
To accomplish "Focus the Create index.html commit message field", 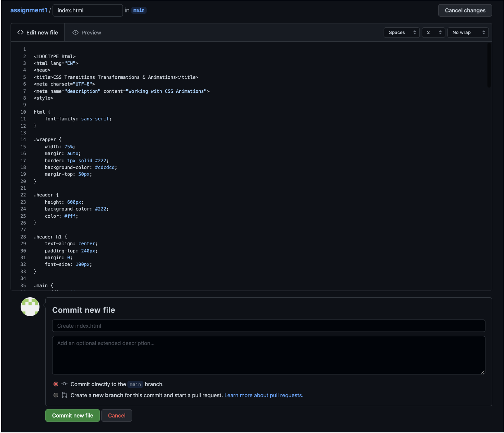I will click(x=268, y=326).
